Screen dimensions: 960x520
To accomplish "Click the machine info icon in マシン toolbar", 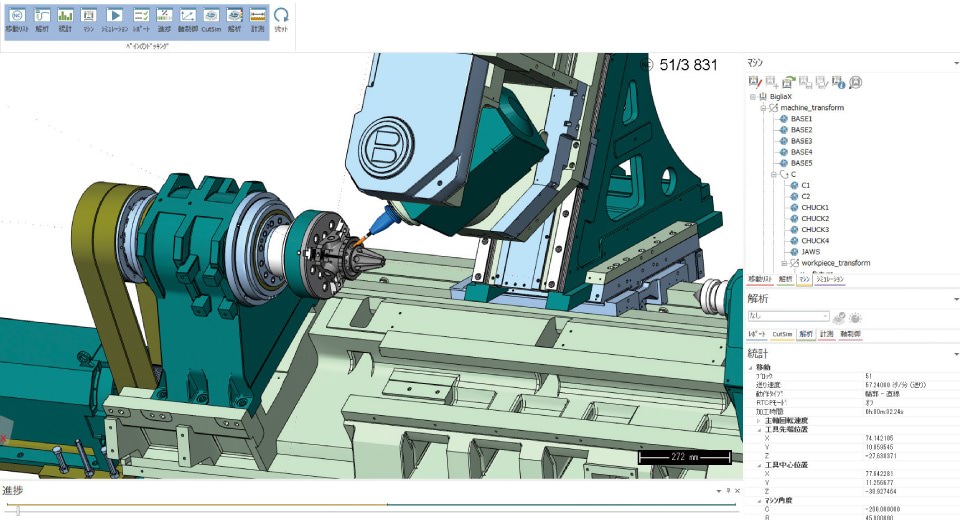I will pos(840,82).
